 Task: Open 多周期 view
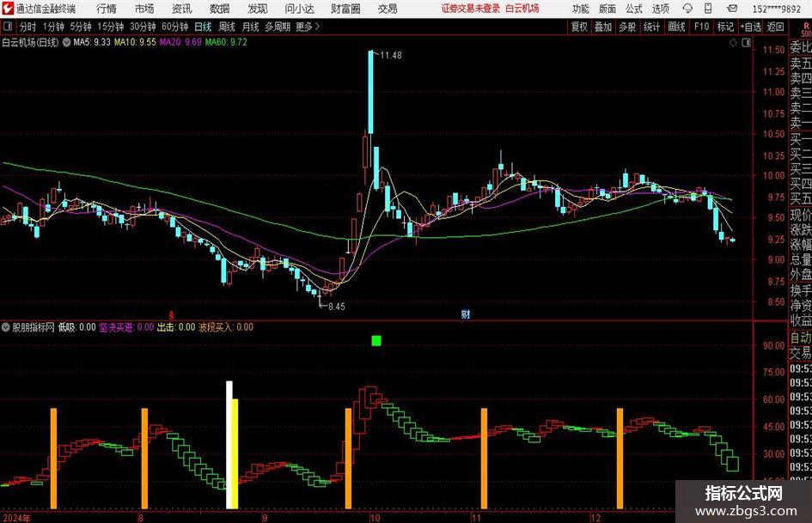pos(278,27)
